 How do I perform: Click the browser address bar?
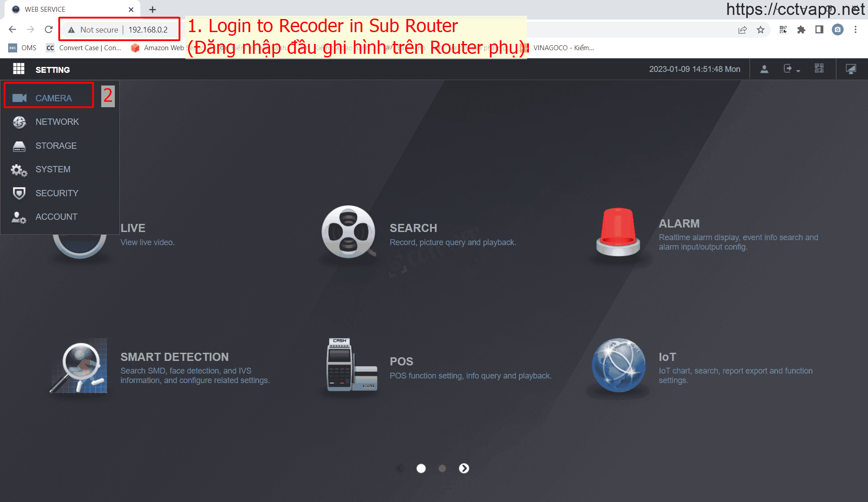pyautogui.click(x=148, y=30)
